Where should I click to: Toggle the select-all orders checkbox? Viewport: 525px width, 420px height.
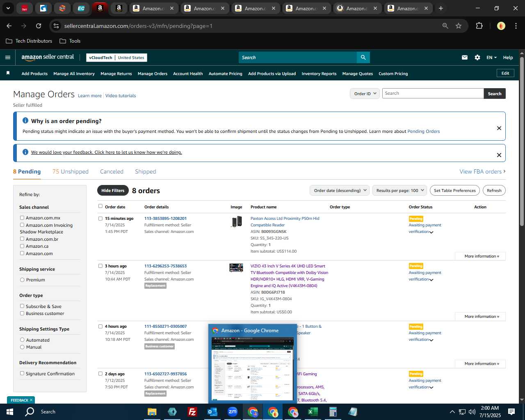pos(100,206)
